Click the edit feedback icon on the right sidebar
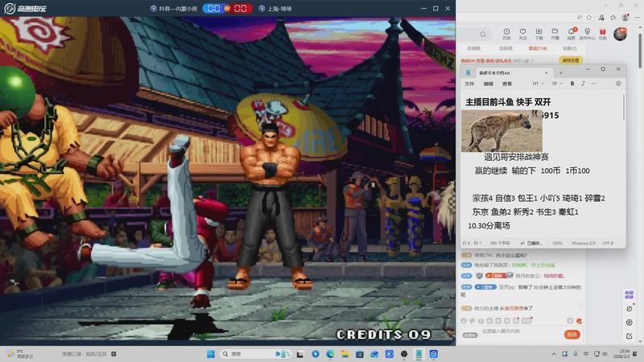The image size is (644, 362). 630,335
